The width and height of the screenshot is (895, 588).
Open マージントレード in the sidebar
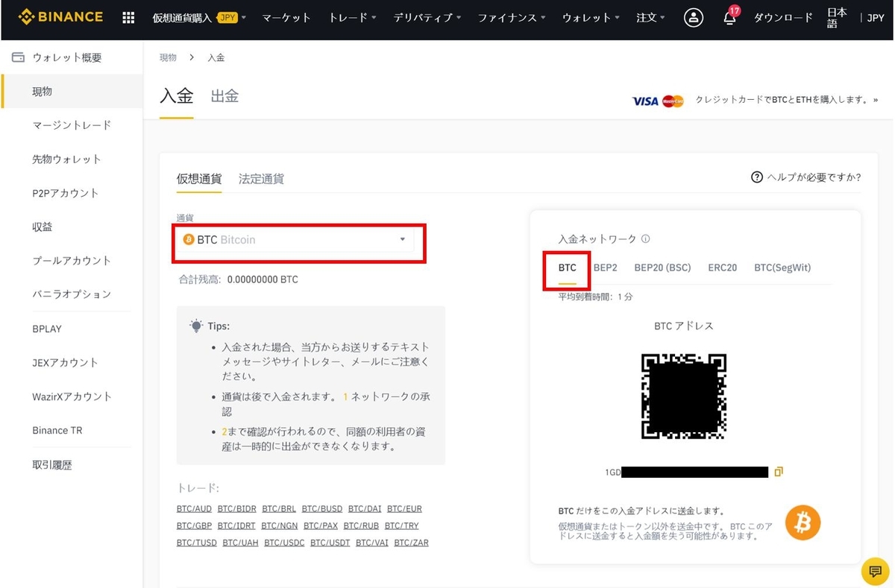(x=72, y=125)
